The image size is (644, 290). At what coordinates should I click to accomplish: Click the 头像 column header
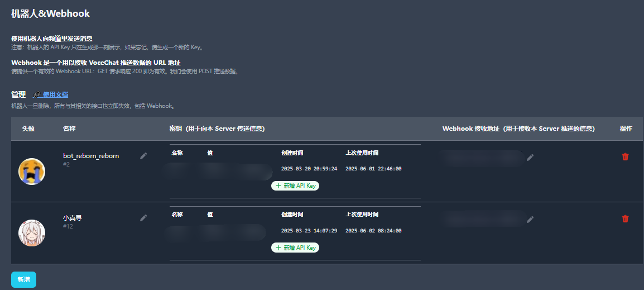click(x=28, y=129)
